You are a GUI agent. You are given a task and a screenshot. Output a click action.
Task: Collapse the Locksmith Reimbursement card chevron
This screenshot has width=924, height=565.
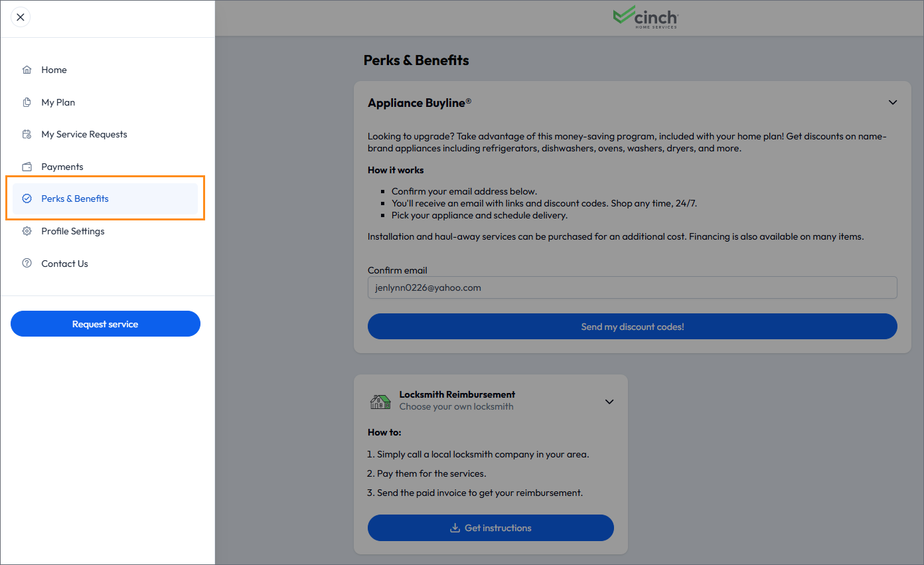click(x=609, y=402)
